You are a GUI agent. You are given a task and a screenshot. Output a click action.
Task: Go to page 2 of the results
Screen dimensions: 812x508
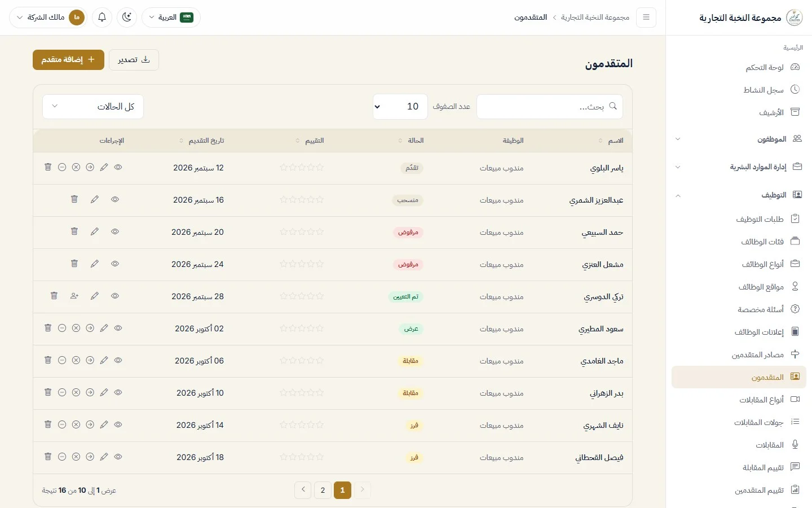tap(323, 490)
